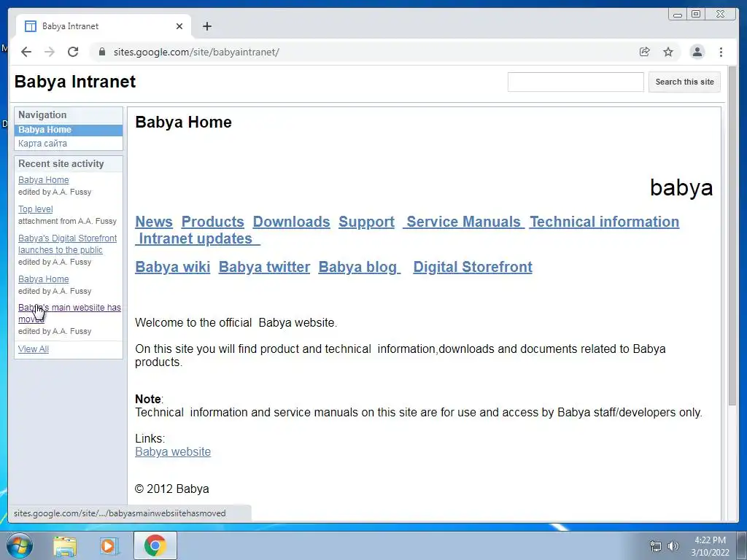Click the browser back arrow
Image resolution: width=747 pixels, height=560 pixels.
(x=26, y=52)
